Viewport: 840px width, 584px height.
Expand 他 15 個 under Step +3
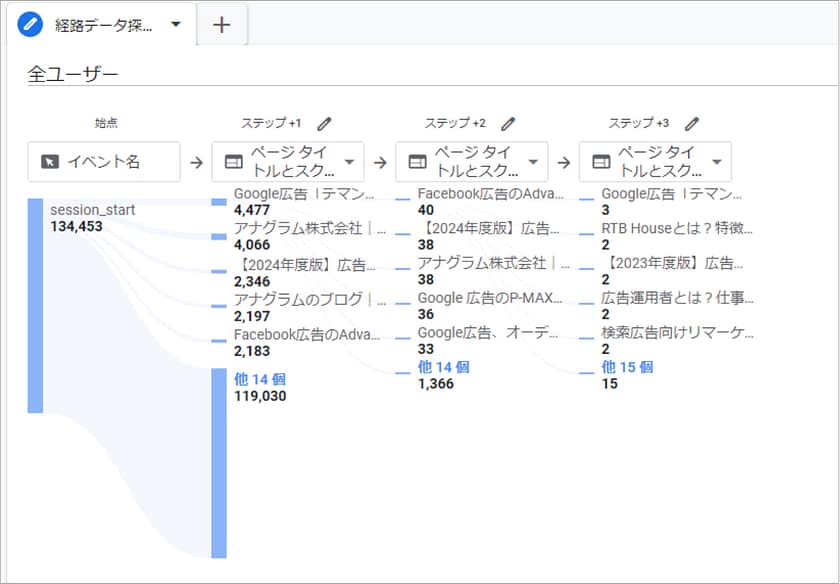coord(627,367)
